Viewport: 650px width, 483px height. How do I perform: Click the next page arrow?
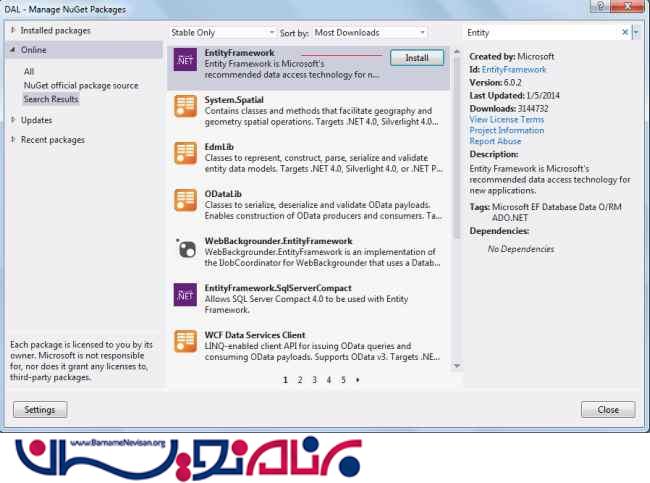point(357,380)
